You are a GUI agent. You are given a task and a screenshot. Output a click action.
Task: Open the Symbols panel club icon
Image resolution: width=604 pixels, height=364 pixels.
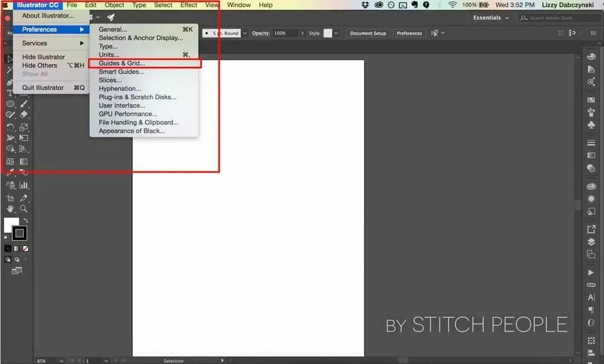[x=591, y=125]
